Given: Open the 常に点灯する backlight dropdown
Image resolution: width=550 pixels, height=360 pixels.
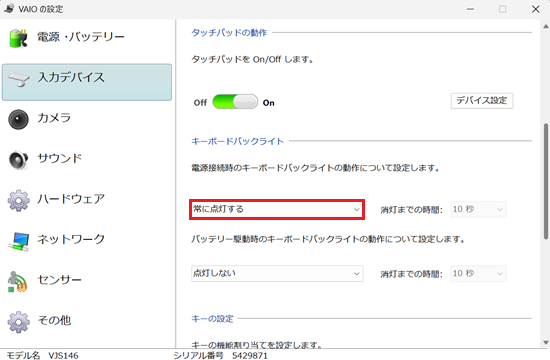Looking at the screenshot, I should [277, 209].
